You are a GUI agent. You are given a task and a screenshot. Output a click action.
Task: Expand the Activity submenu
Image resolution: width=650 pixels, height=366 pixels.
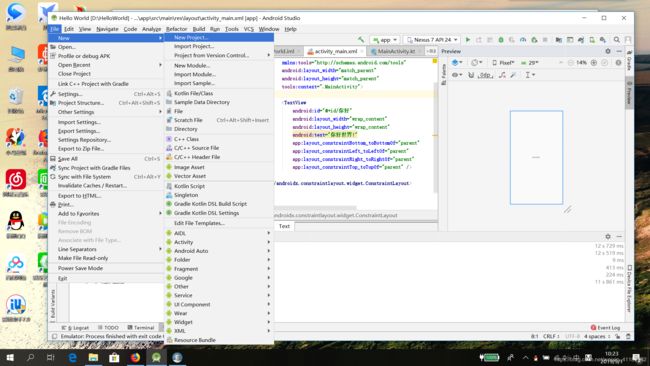tap(219, 242)
